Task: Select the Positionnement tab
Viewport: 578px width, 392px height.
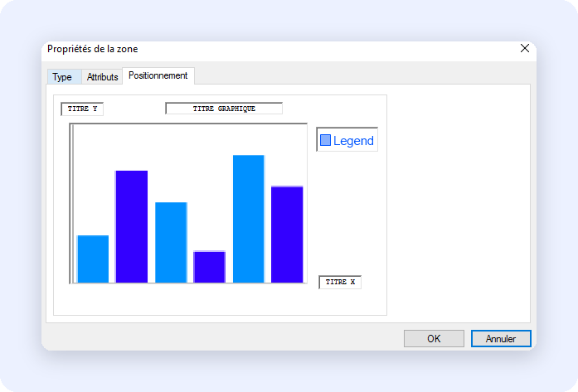Action: pyautogui.click(x=158, y=75)
